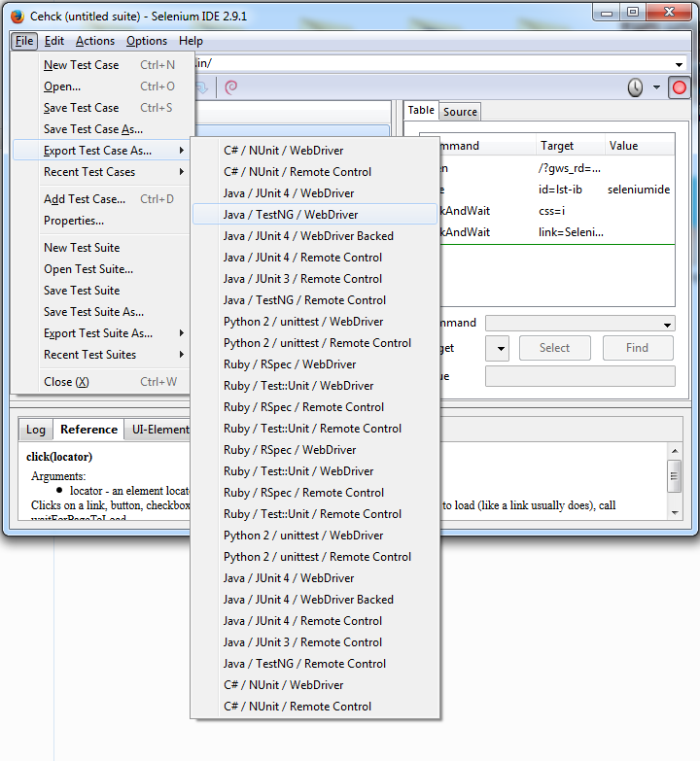Export as first C# / NUnit / Remote Control
The image size is (700, 761).
(315, 172)
